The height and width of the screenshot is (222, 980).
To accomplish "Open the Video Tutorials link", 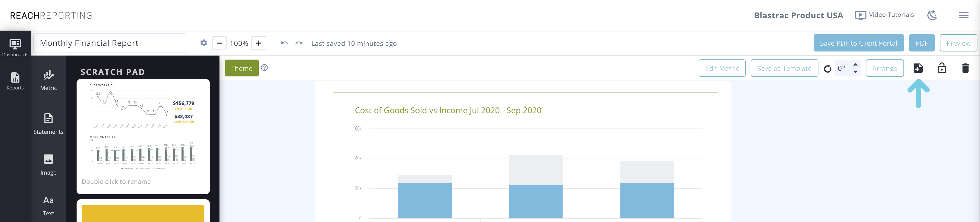I will [885, 15].
